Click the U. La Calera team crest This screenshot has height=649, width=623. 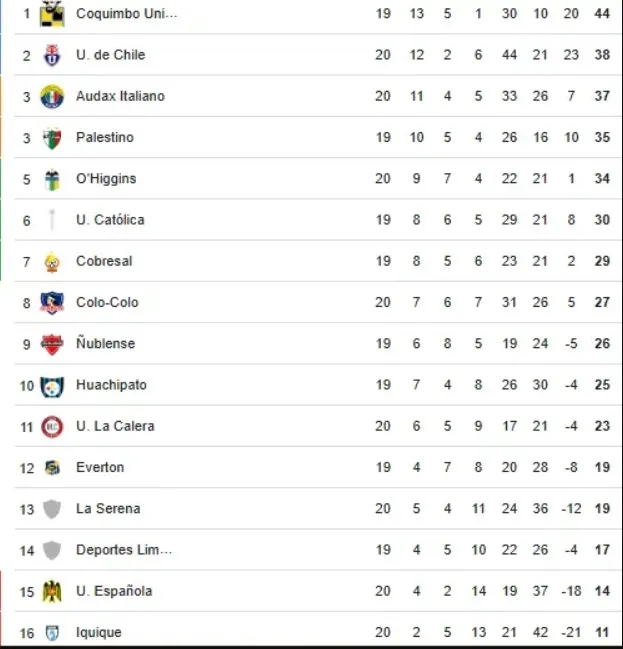click(52, 427)
